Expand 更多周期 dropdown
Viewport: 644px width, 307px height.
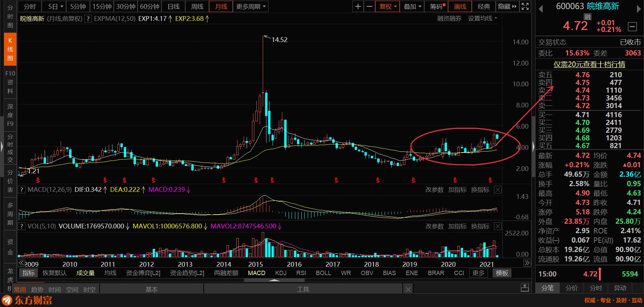pos(250,6)
